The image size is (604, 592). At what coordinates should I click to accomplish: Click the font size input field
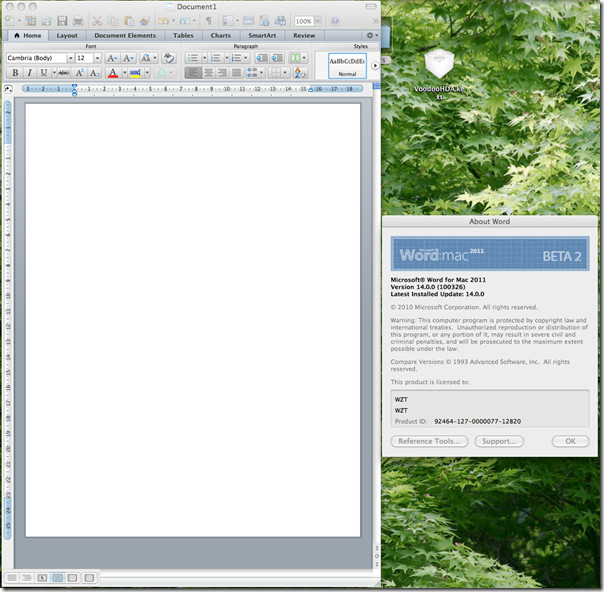[84, 58]
